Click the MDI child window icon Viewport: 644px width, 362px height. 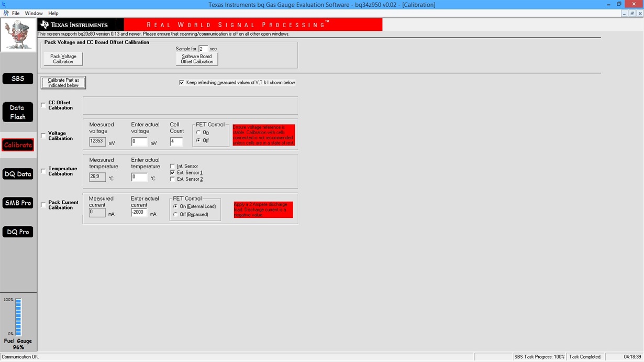coord(6,13)
